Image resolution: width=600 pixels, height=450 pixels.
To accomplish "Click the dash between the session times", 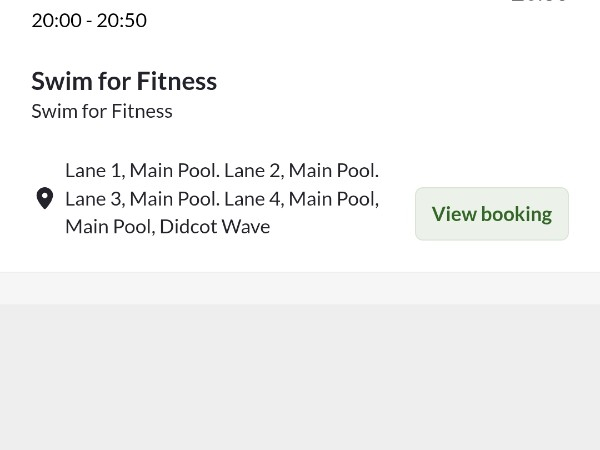I will pos(89,20).
